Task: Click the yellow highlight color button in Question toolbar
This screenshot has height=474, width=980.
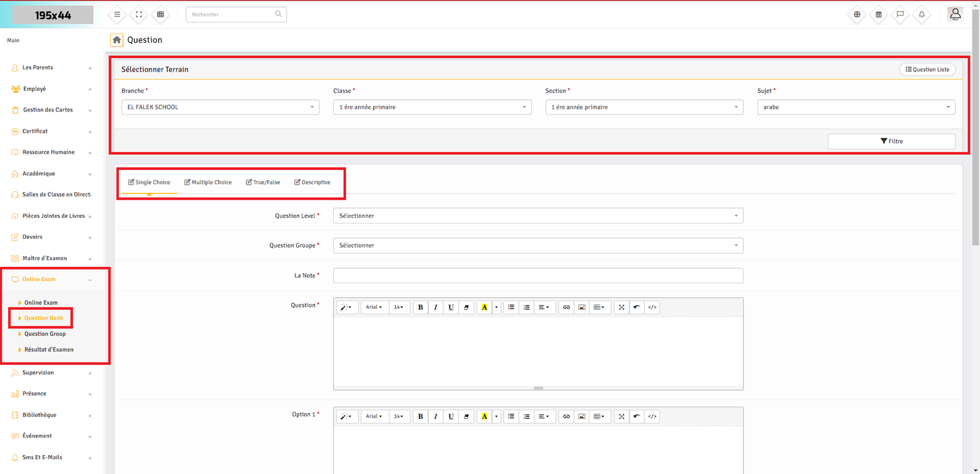Action: coord(484,307)
